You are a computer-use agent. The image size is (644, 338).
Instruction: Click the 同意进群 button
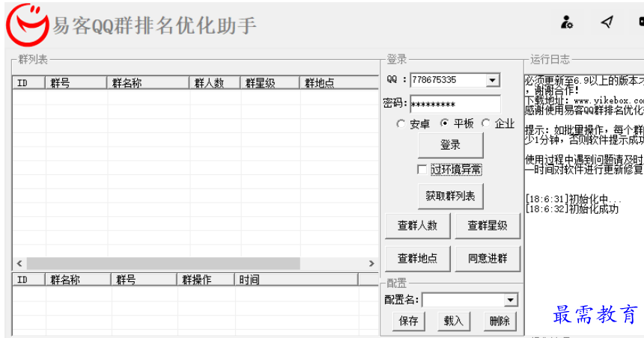click(x=487, y=259)
